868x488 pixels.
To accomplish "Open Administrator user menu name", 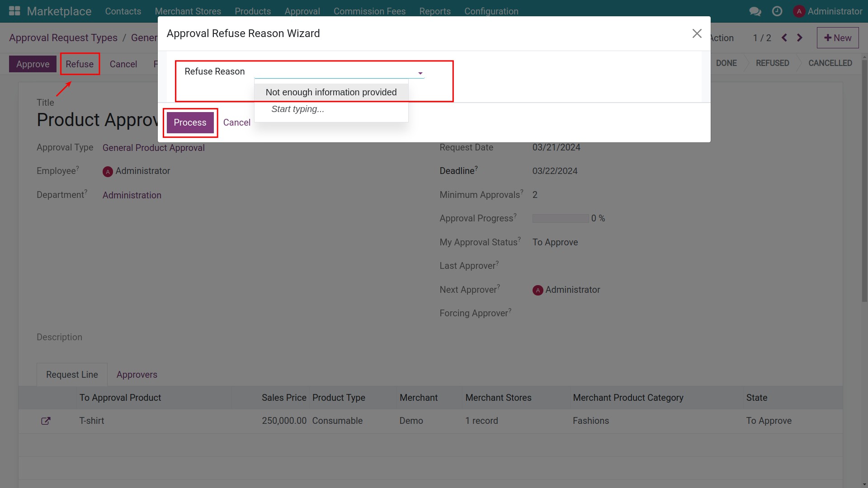I will pyautogui.click(x=835, y=11).
